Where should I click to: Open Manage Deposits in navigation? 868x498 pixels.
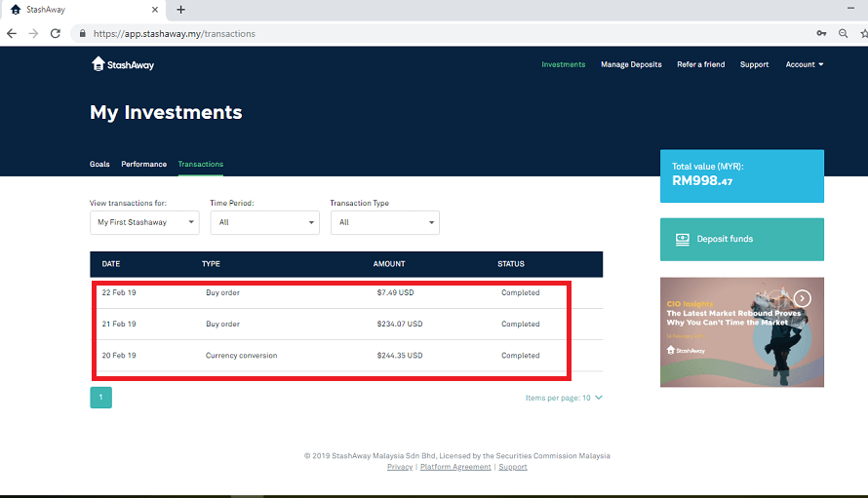631,64
